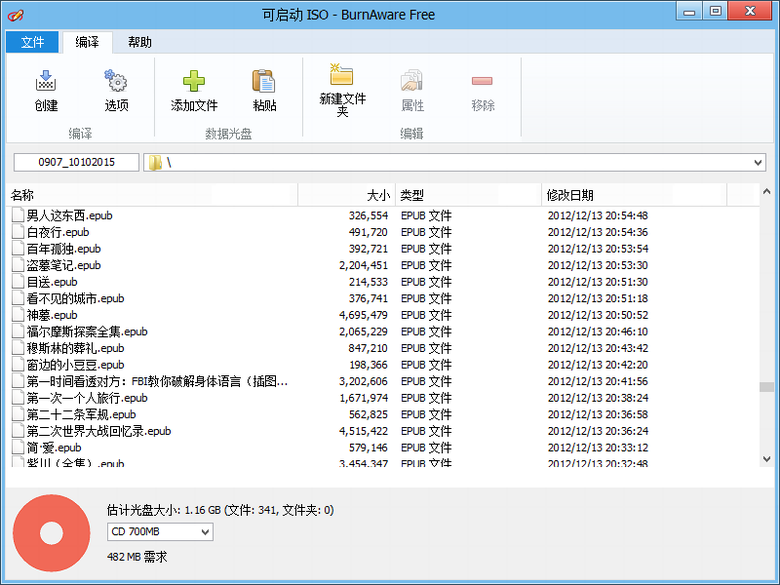780x585 pixels.
Task: Click the BurnAware icon in title bar
Action: click(x=17, y=15)
